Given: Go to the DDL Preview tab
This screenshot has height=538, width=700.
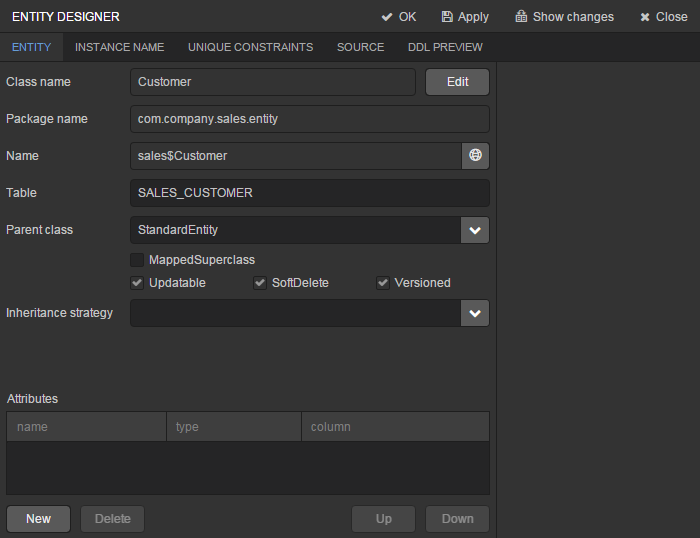Looking at the screenshot, I should point(445,47).
